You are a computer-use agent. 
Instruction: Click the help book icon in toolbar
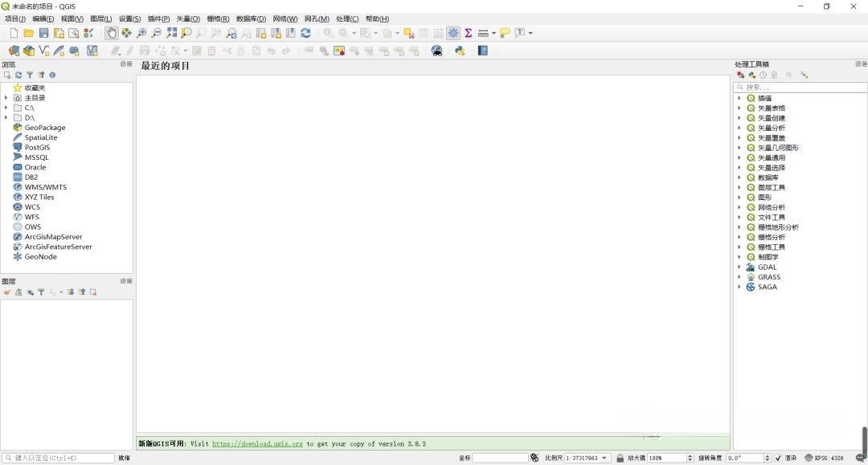(483, 51)
